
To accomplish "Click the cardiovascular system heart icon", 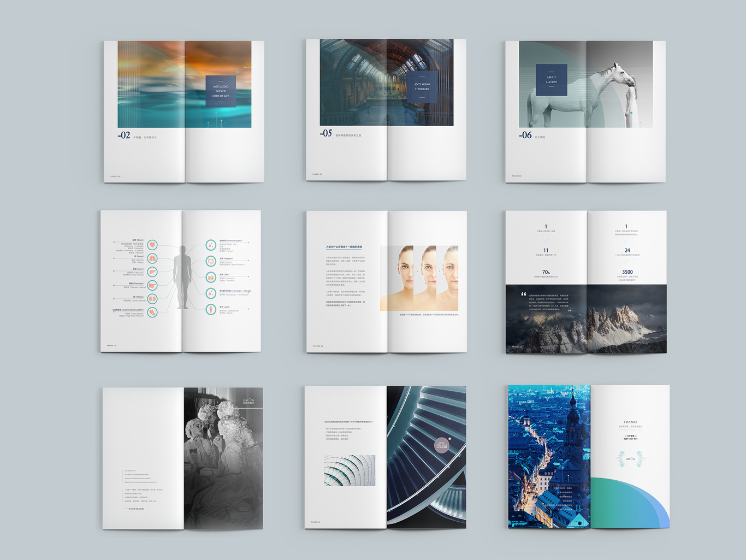I will [152, 313].
